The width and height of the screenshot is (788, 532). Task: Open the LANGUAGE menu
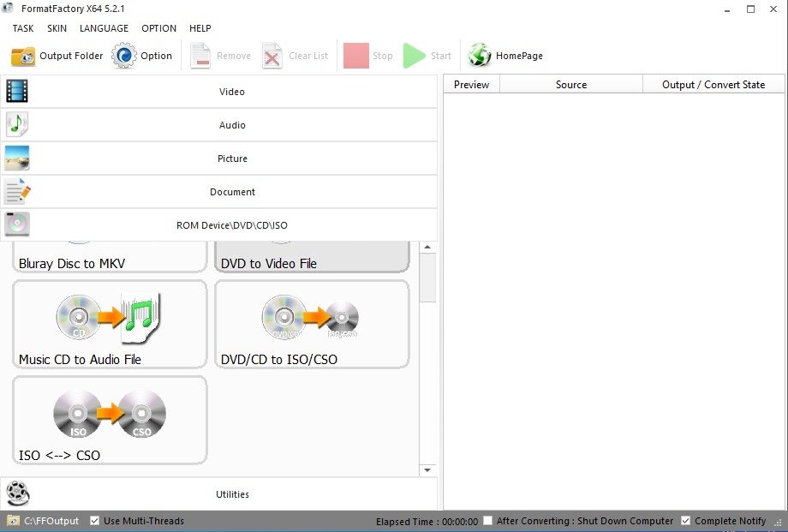click(x=104, y=28)
